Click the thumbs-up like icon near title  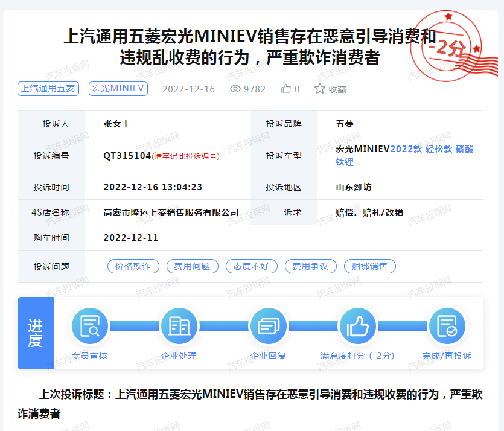(x=286, y=89)
